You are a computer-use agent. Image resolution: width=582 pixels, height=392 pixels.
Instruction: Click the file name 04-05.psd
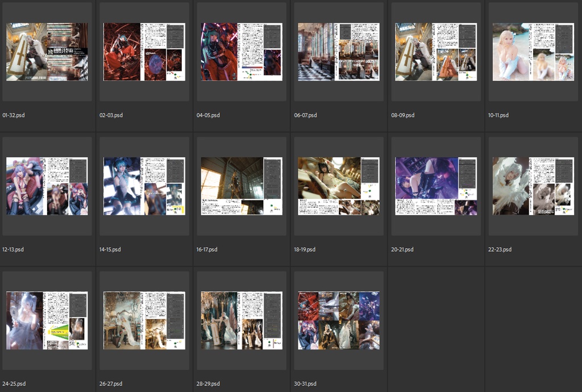(208, 115)
